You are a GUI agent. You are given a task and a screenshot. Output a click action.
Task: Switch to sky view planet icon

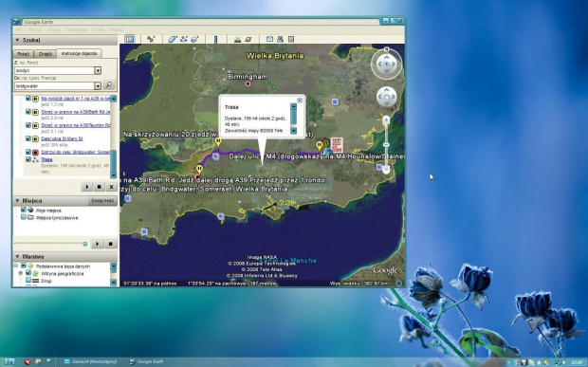248,39
